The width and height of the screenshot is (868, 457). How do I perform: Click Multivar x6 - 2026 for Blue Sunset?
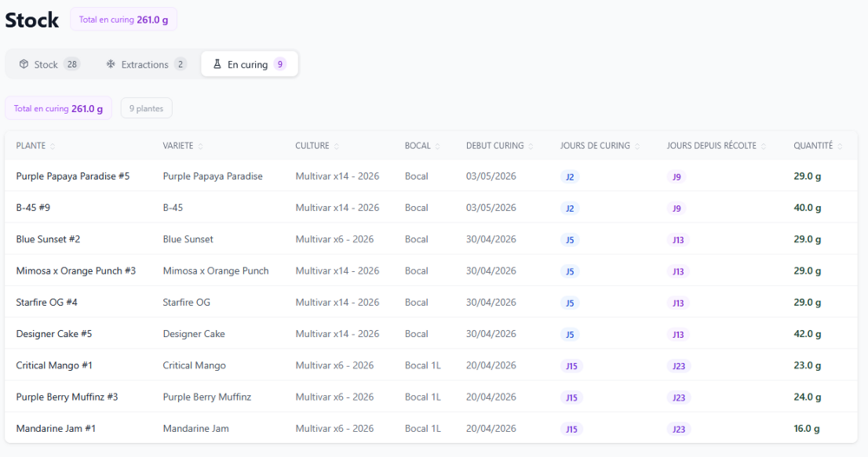click(334, 239)
